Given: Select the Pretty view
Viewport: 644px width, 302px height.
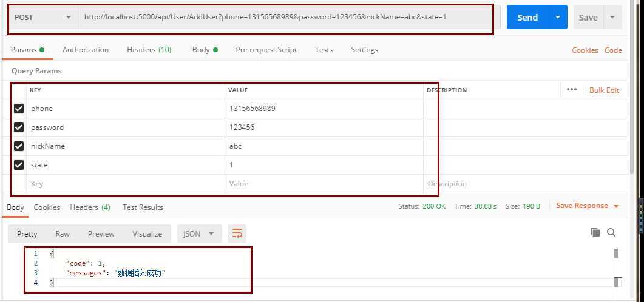Looking at the screenshot, I should pyautogui.click(x=27, y=234).
